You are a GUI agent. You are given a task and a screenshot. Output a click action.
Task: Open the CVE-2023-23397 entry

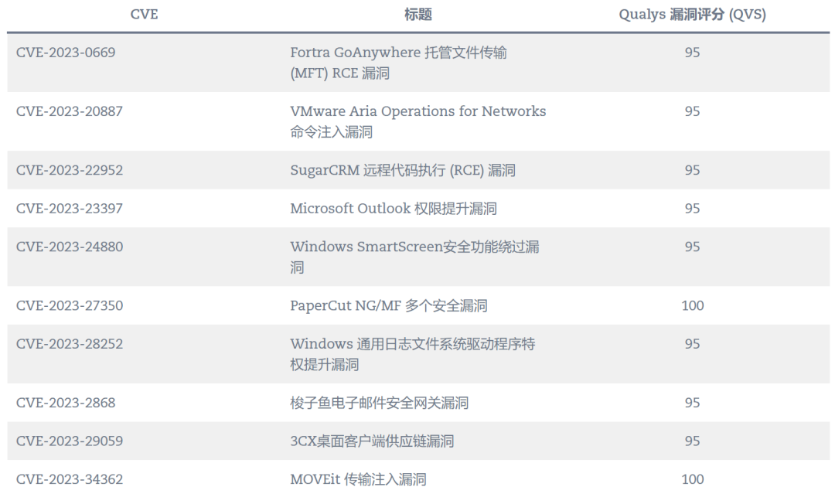click(x=70, y=209)
